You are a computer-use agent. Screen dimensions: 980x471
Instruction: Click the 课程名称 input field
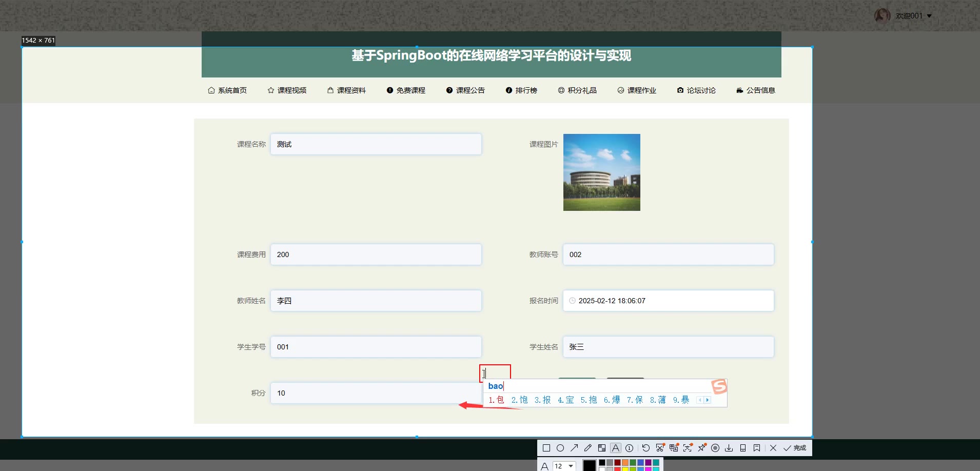(376, 144)
